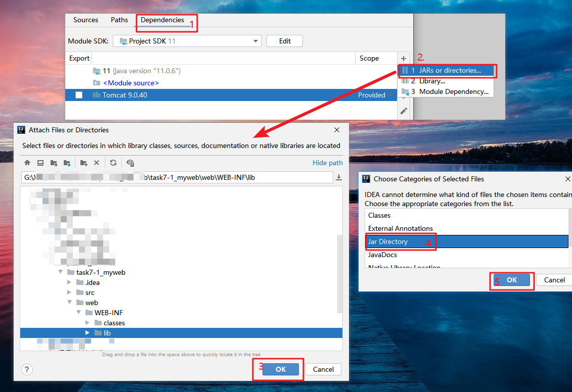Click the Tomcat 9.0.40 library icon
Image resolution: width=572 pixels, height=392 pixels.
[96, 95]
